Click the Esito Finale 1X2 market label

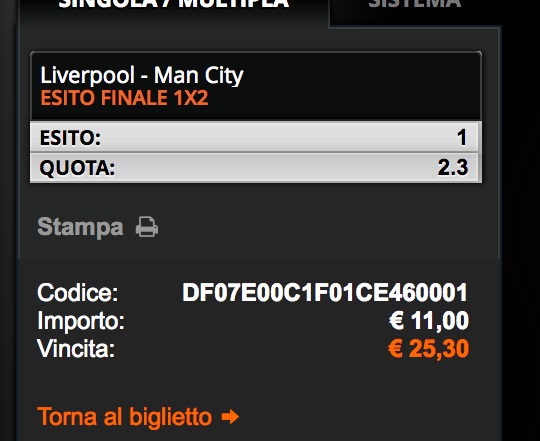124,98
